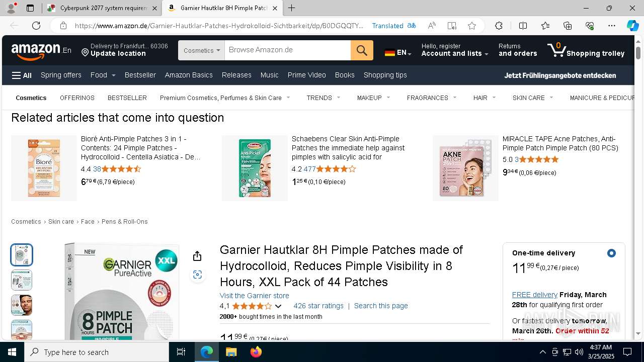Screen dimensions: 644x362
Task: Open the Amazon.de logo home link
Action: point(41,50)
